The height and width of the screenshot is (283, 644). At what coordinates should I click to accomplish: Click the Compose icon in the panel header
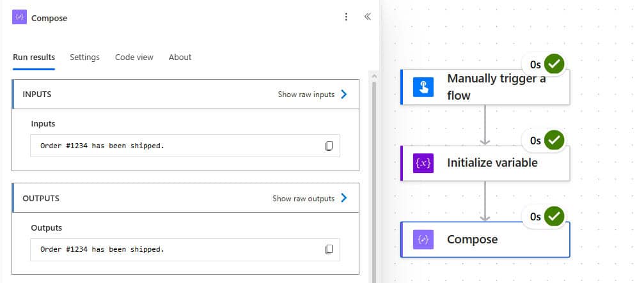19,18
